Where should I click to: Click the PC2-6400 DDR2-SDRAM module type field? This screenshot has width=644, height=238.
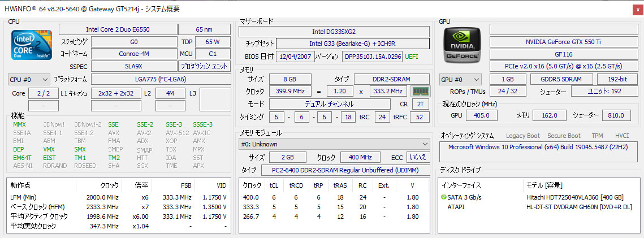[x=345, y=170]
